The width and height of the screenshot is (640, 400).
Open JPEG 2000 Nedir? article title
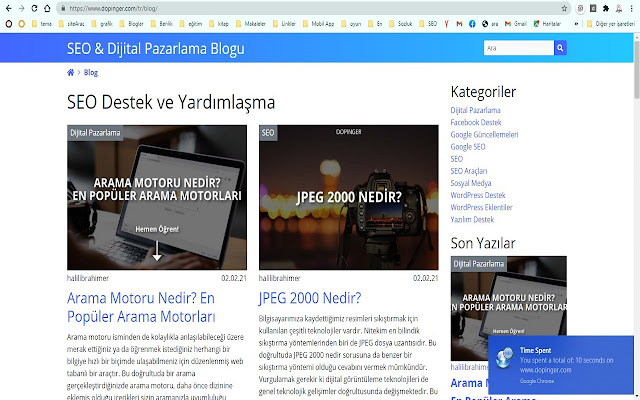click(x=309, y=298)
